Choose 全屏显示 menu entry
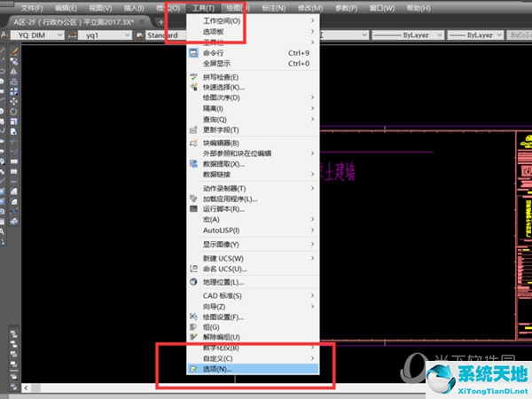 tap(253, 64)
